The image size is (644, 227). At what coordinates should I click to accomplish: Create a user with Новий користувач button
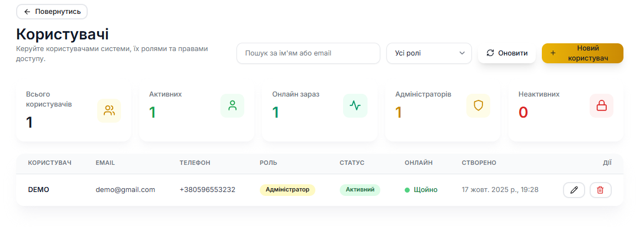(583, 53)
